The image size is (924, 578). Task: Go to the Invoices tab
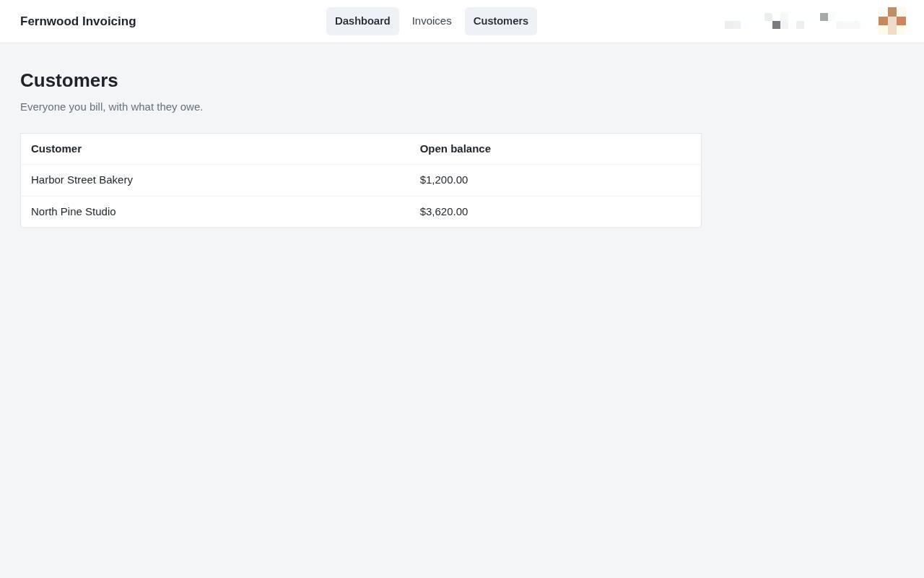[432, 21]
